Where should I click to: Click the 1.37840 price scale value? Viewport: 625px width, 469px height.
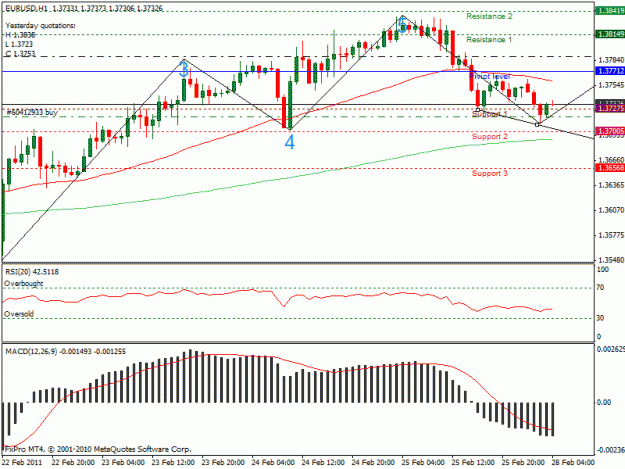pos(611,60)
